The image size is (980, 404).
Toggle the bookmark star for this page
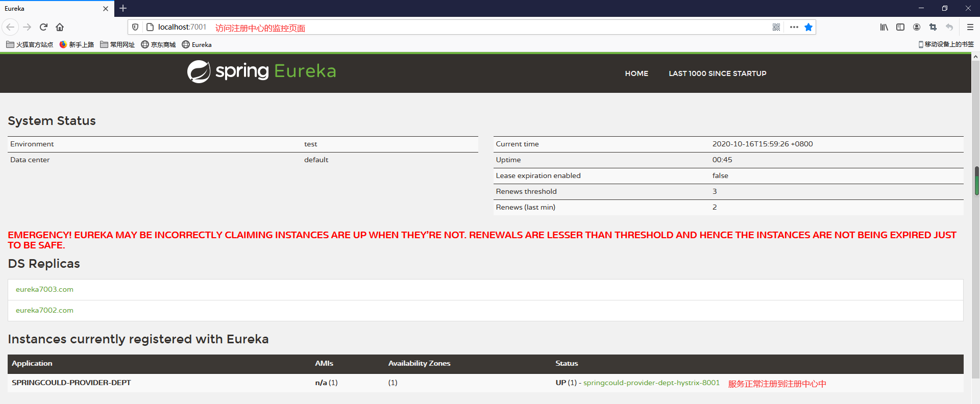click(808, 27)
